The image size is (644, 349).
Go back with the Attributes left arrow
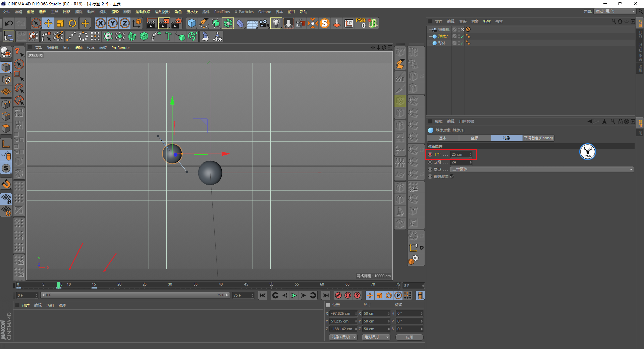tap(590, 121)
